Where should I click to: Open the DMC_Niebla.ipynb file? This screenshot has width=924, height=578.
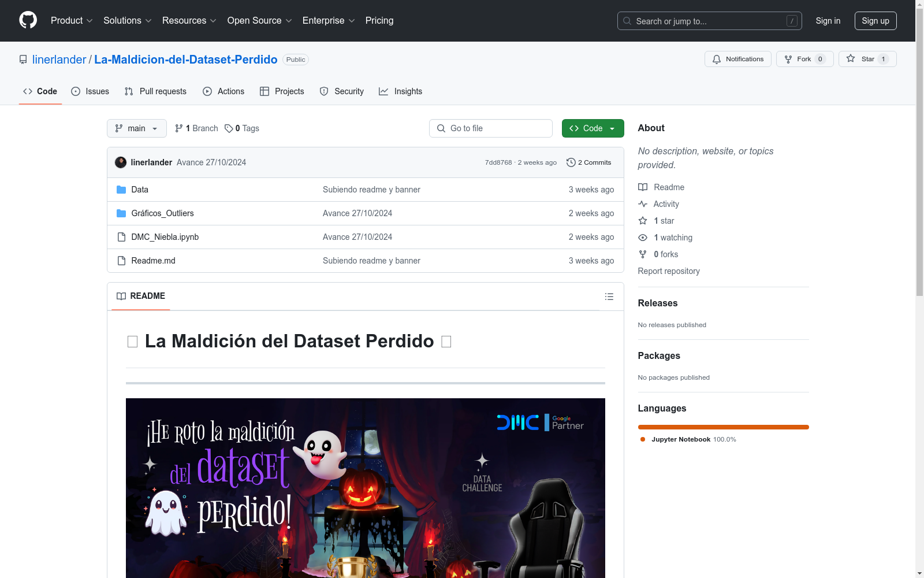[165, 237]
